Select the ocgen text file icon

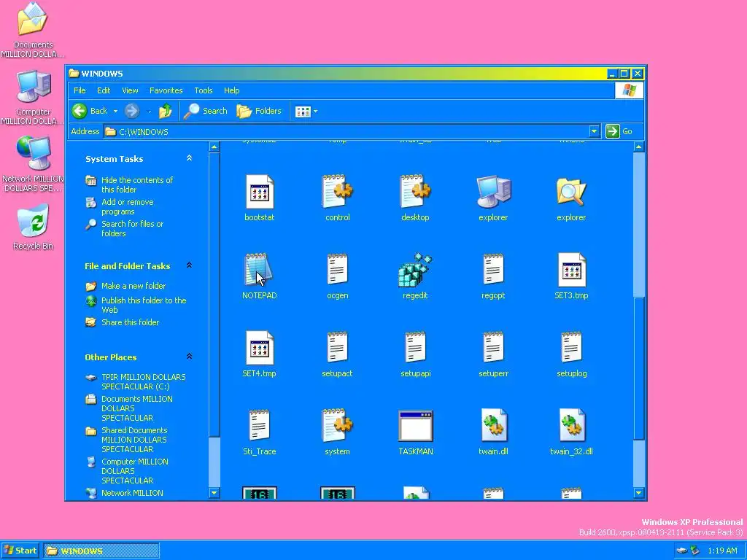point(337,270)
